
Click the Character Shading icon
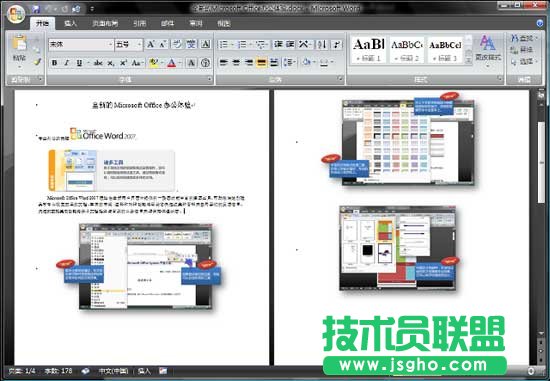[192, 63]
